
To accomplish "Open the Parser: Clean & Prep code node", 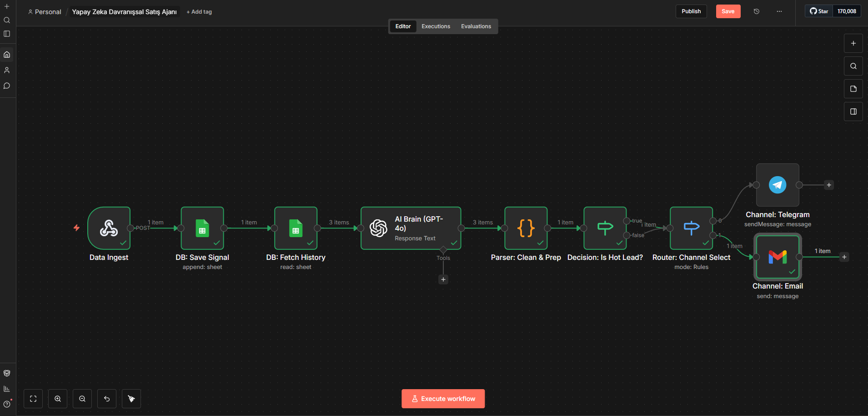I will pos(526,228).
